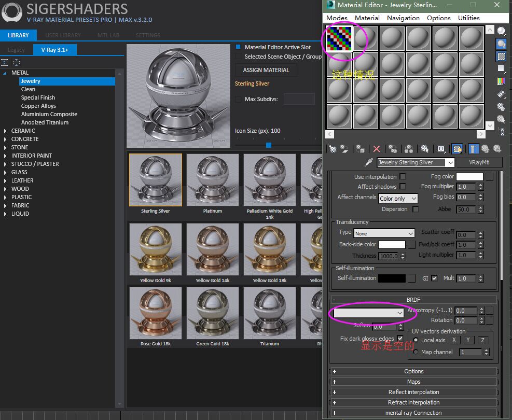
Task: Click the Make Preview film icon
Action: pyautogui.click(x=501, y=94)
